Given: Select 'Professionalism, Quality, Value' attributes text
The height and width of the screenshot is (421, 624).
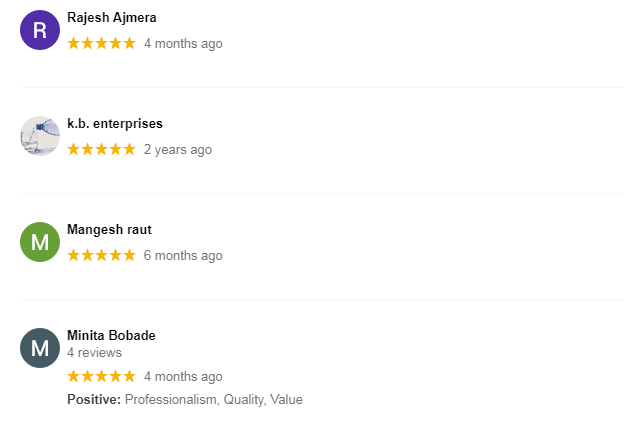Looking at the screenshot, I should [214, 400].
